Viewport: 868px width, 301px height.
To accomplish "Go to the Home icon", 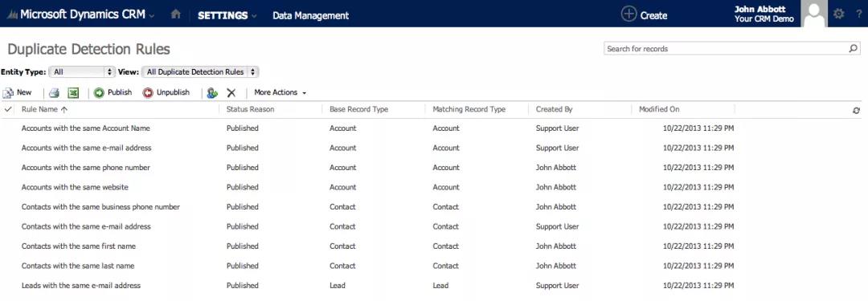I will point(175,14).
